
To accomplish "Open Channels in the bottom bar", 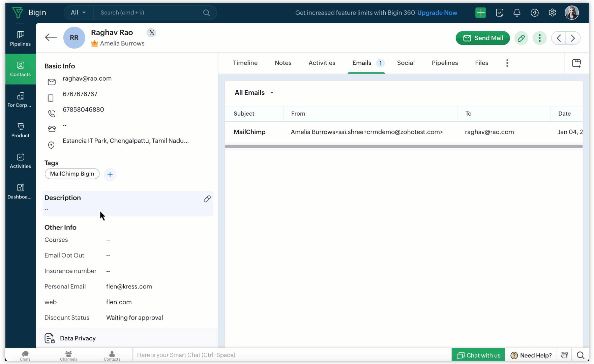I will pyautogui.click(x=68, y=356).
